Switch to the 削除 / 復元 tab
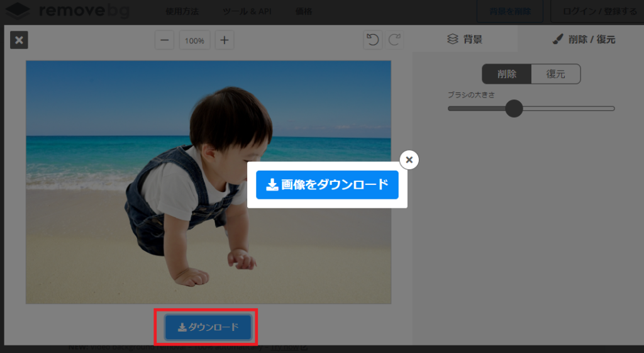Viewport: 644px width, 353px height. [584, 39]
